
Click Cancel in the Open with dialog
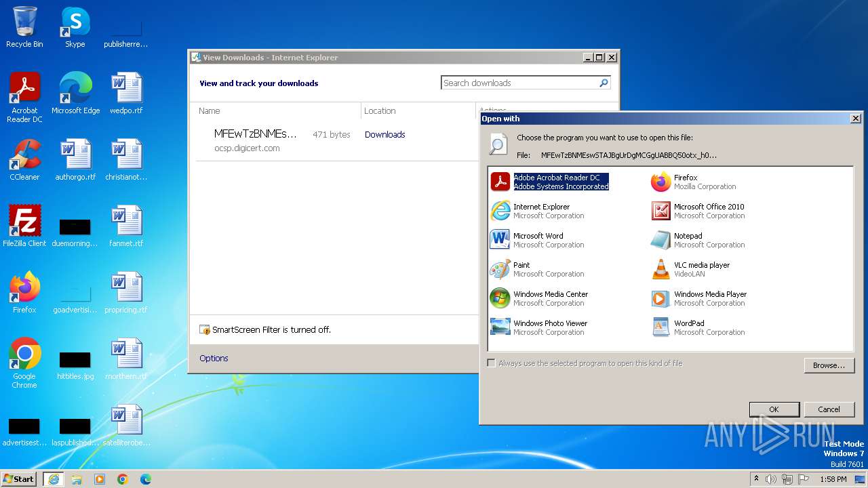[829, 409]
